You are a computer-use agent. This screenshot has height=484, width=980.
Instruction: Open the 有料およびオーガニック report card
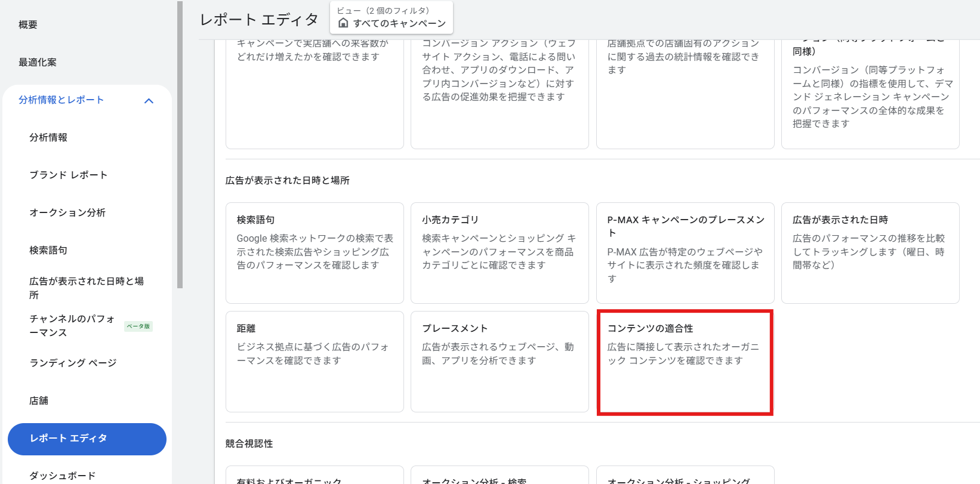click(315, 475)
